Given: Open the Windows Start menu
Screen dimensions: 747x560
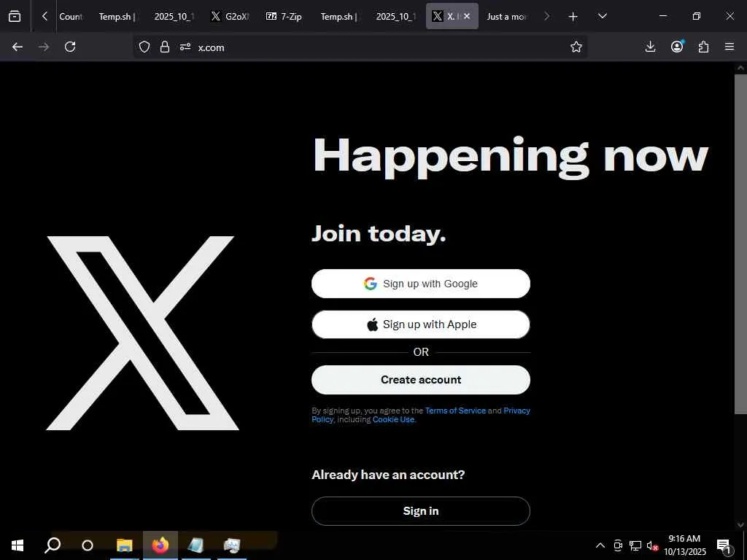Looking at the screenshot, I should coord(18,545).
